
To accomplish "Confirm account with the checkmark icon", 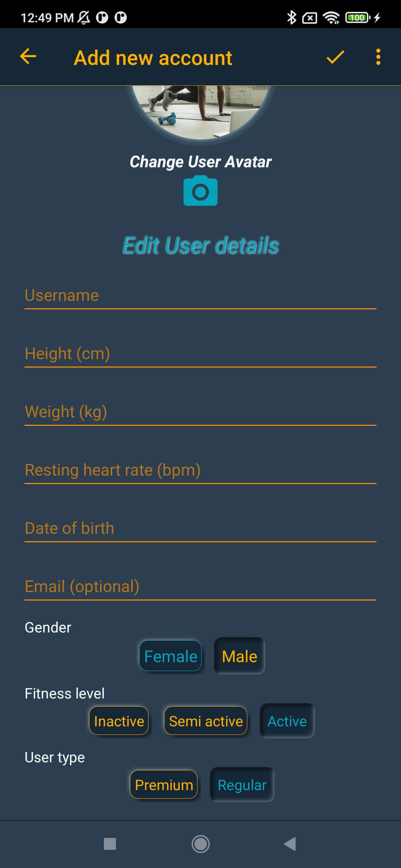I will [335, 57].
